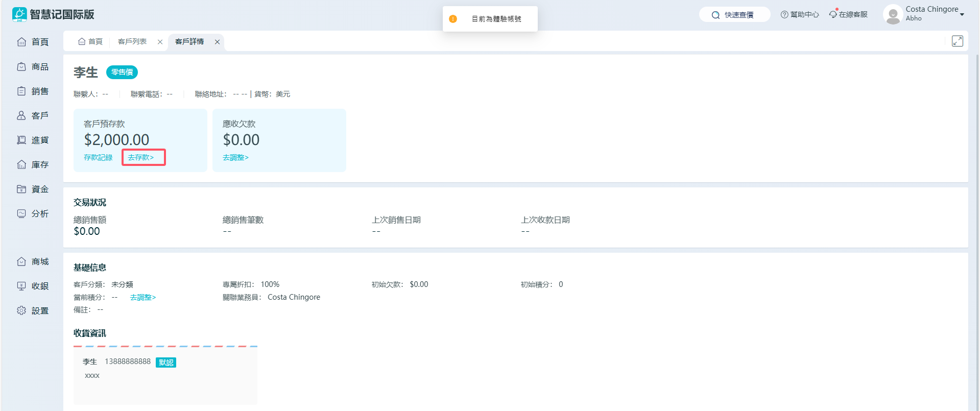Open the 進貨 purchasing sidebar item

click(33, 140)
